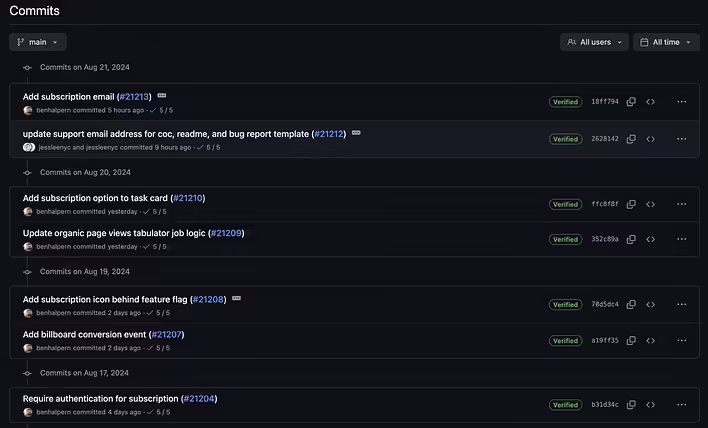Browse repository at commit b31d34c

click(x=651, y=405)
